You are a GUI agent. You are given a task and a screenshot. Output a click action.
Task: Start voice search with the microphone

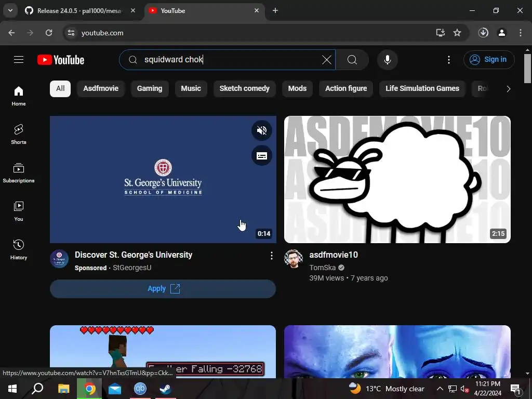coord(388,60)
